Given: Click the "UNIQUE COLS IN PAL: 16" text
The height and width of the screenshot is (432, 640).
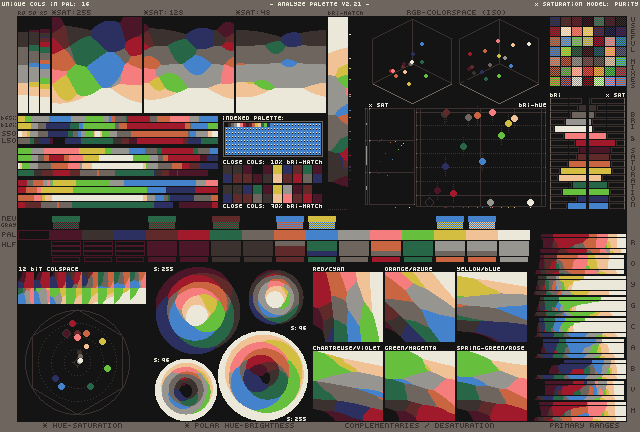Looking at the screenshot, I should tap(45, 4).
